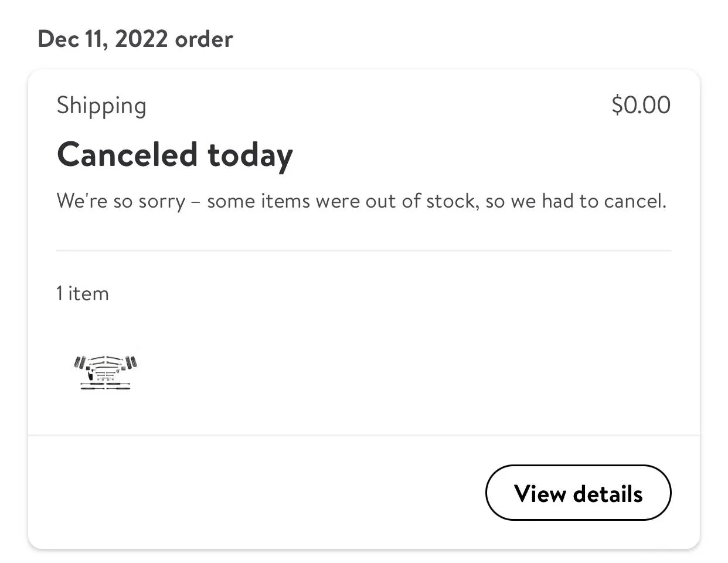The image size is (728, 563).
Task: Click the 'out of stock' phrase
Action: pyautogui.click(x=420, y=201)
